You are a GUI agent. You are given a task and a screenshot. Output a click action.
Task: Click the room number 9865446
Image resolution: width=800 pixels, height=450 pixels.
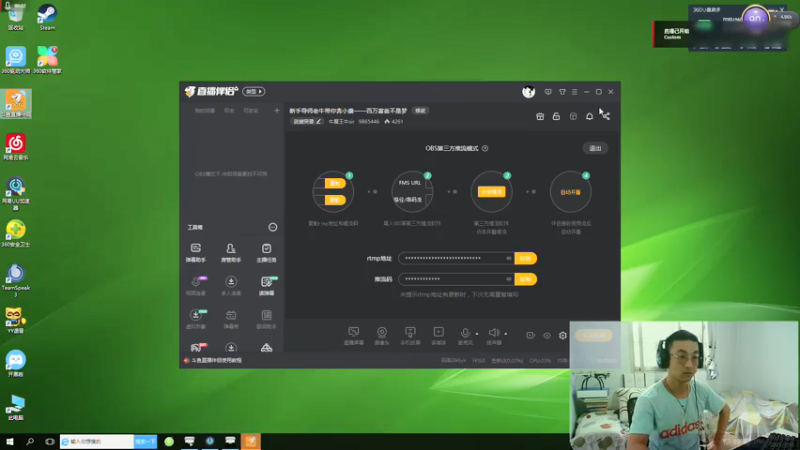click(368, 121)
